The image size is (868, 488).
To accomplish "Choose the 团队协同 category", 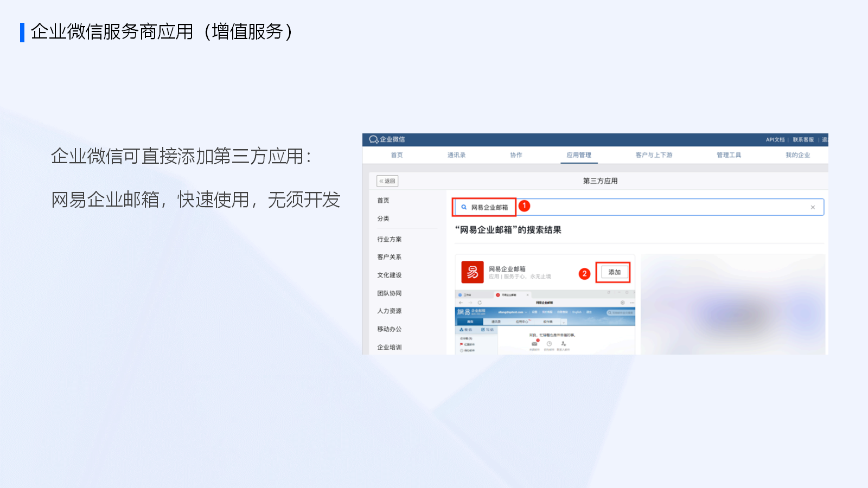I will 390,293.
